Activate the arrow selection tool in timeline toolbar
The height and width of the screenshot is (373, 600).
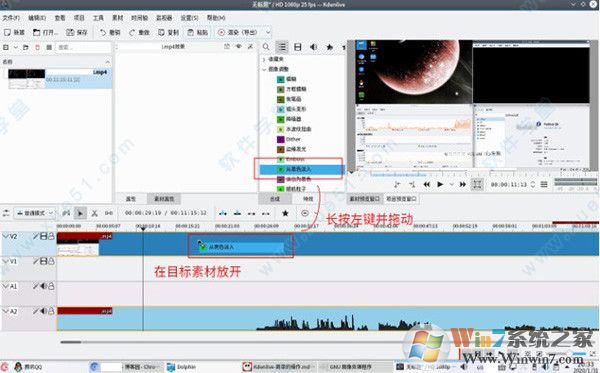[80, 213]
